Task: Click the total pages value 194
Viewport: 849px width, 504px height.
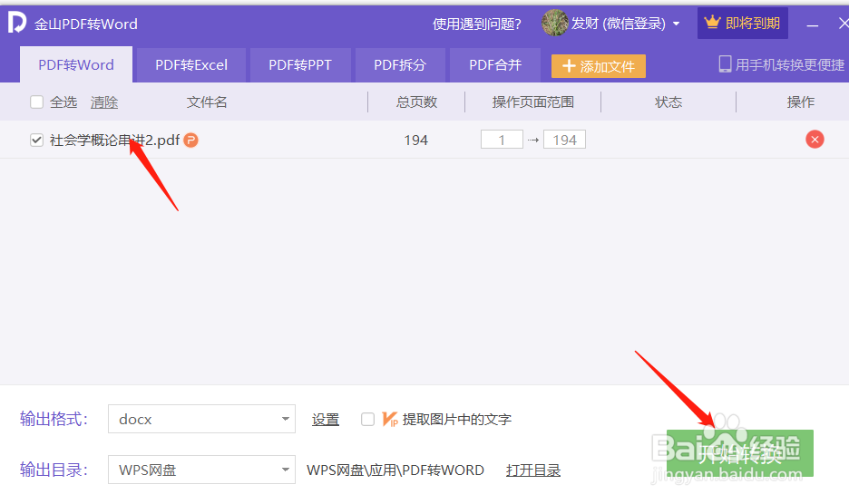Action: tap(415, 141)
